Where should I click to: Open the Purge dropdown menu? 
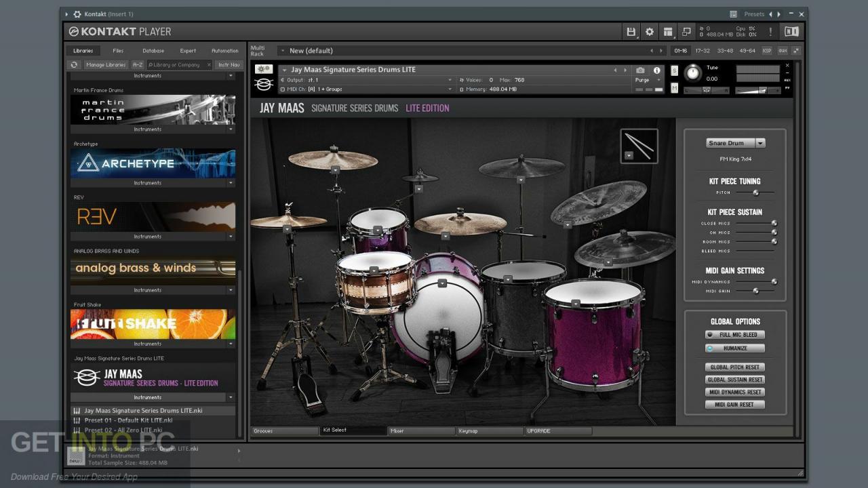tap(646, 80)
